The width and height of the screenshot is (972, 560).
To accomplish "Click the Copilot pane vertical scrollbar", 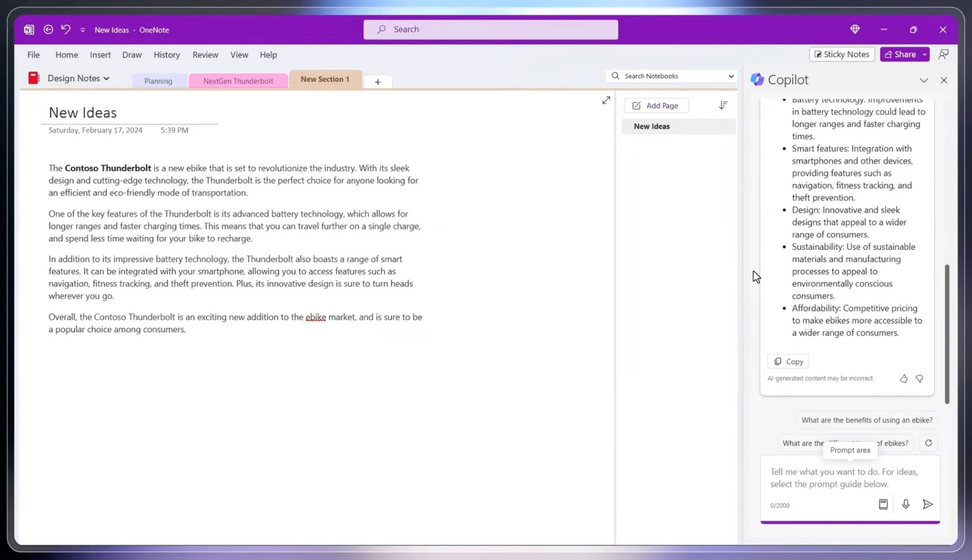I will (947, 334).
